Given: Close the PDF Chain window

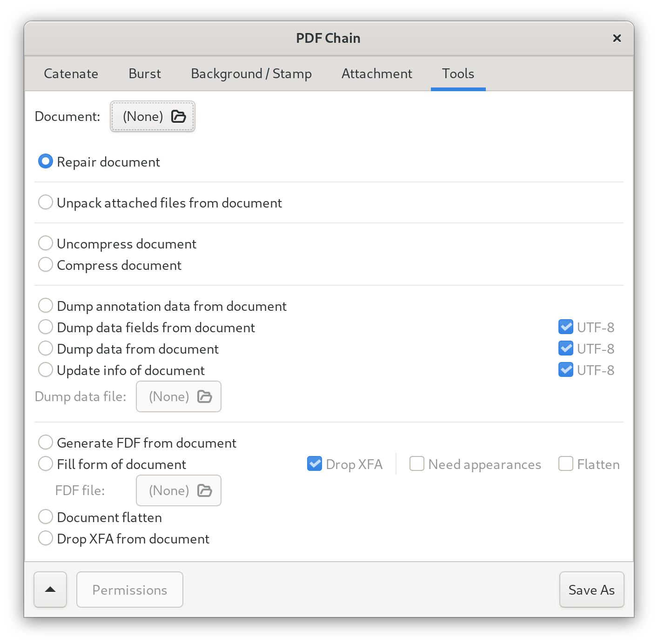Looking at the screenshot, I should [617, 38].
